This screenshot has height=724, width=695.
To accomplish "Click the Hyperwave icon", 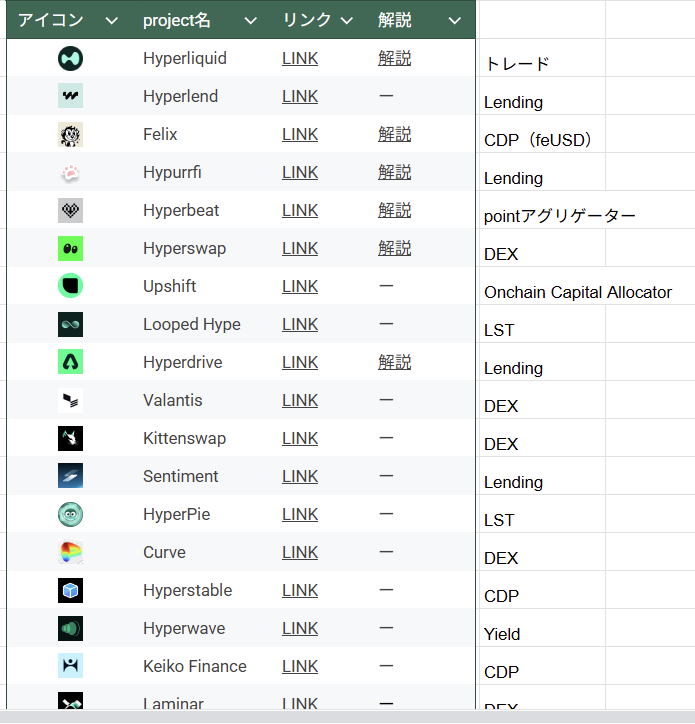I will click(70, 628).
